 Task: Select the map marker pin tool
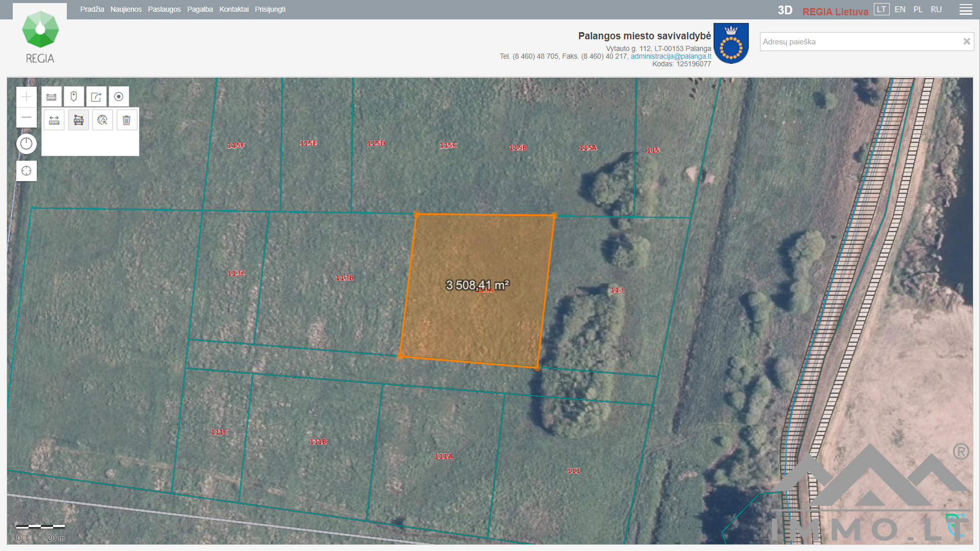point(74,97)
